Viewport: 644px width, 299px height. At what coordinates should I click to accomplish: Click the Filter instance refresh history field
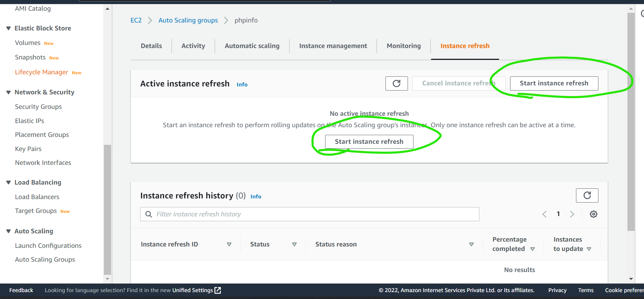(x=309, y=214)
